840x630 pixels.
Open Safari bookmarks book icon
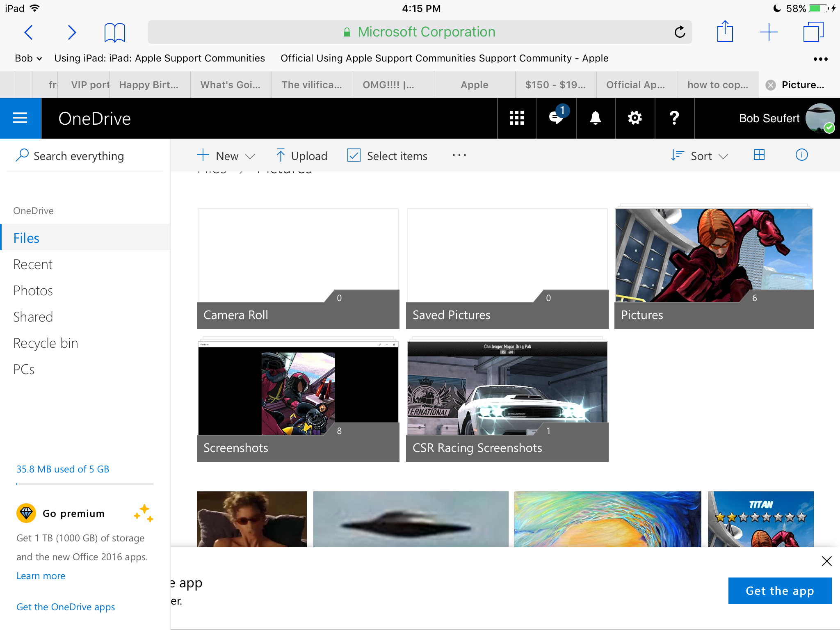(x=114, y=32)
